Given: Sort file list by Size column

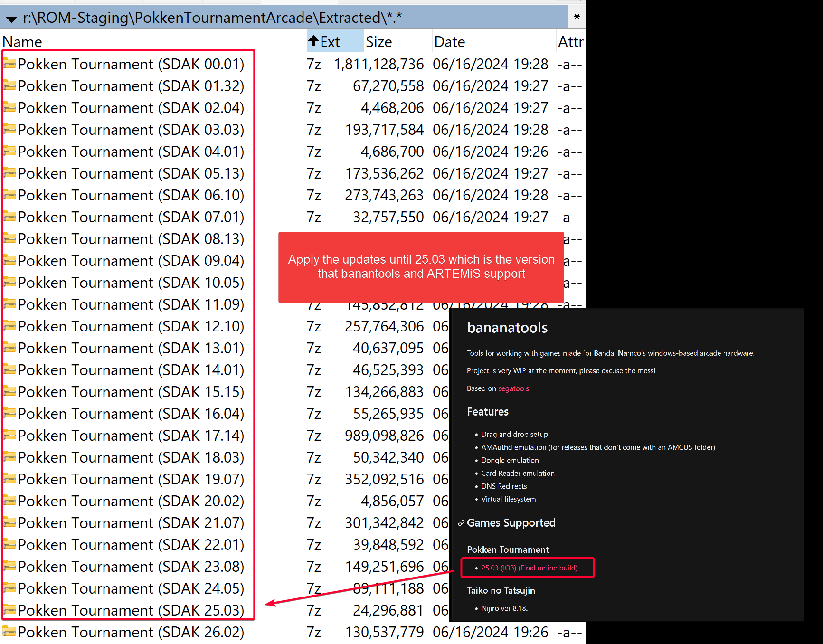Looking at the screenshot, I should pos(398,41).
